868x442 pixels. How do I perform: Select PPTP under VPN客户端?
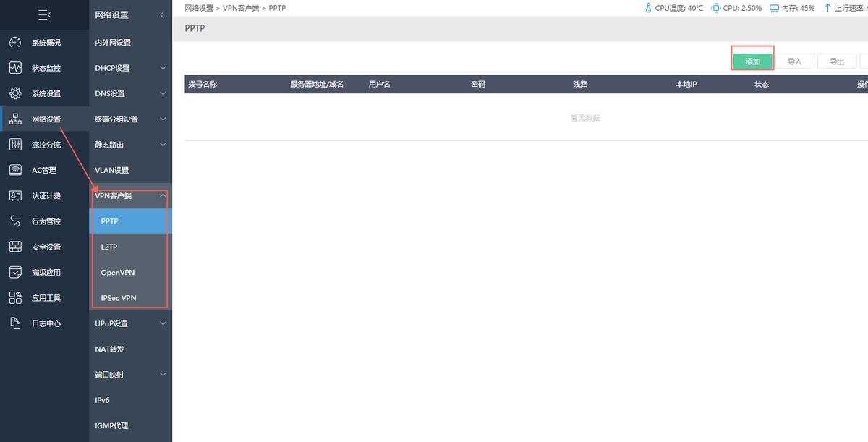tap(131, 221)
